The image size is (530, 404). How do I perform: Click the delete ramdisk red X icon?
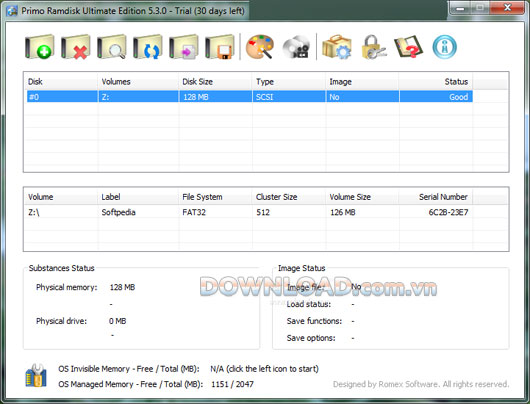[x=76, y=47]
